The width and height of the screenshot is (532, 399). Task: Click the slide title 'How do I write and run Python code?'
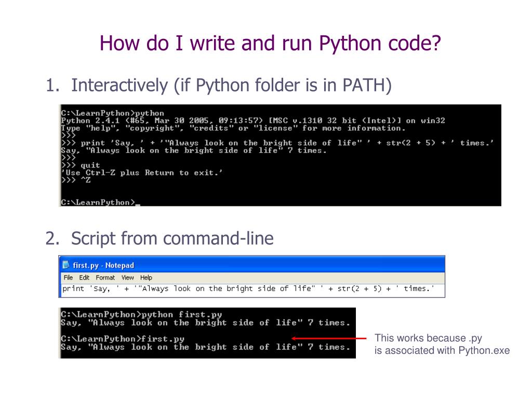[x=270, y=44]
